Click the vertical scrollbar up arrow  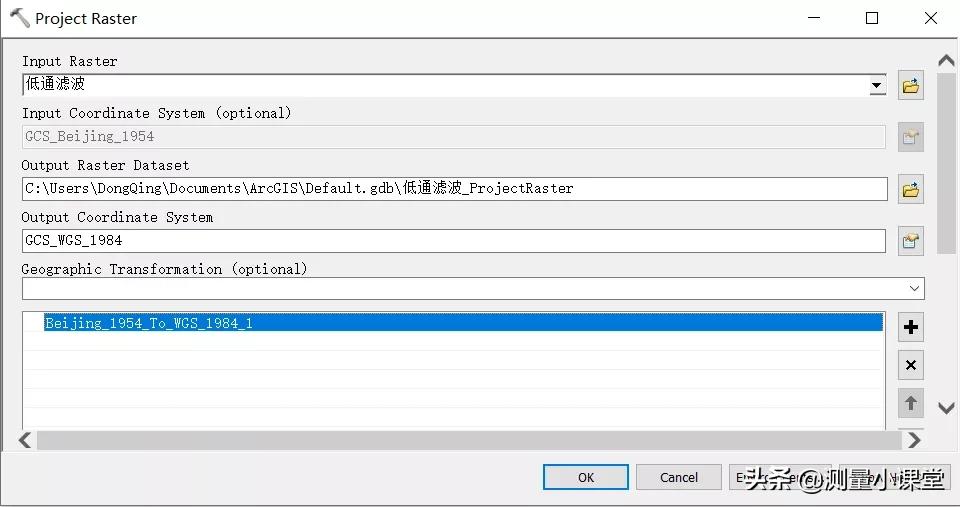pyautogui.click(x=947, y=60)
